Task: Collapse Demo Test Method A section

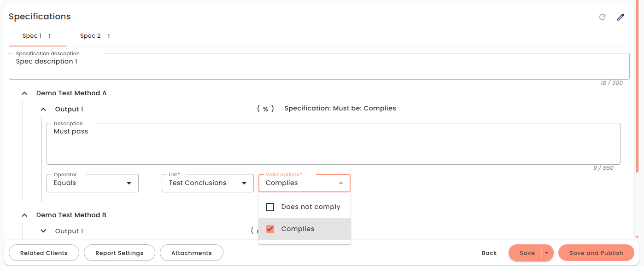Action: tap(25, 93)
